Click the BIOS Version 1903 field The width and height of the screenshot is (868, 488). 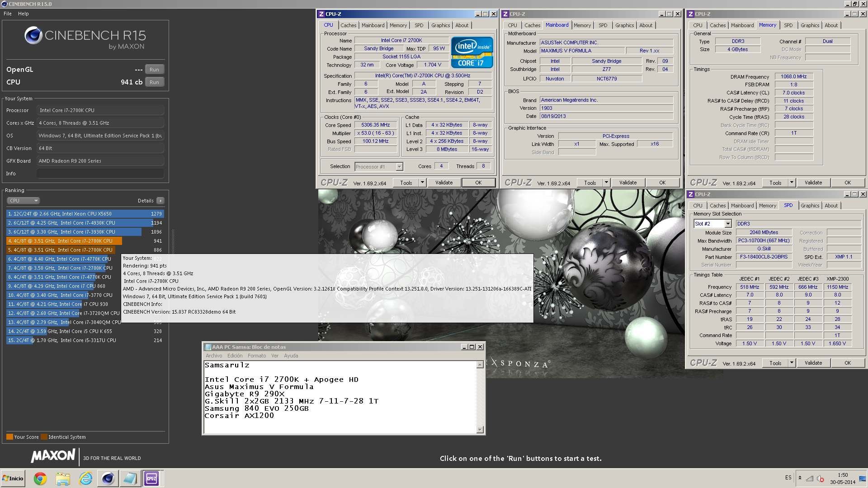[x=606, y=108]
